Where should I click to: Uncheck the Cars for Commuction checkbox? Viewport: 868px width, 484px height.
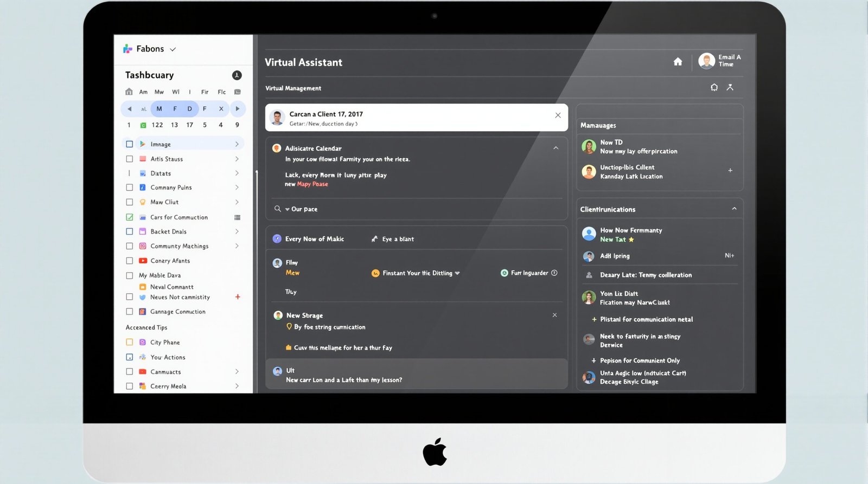tap(130, 217)
